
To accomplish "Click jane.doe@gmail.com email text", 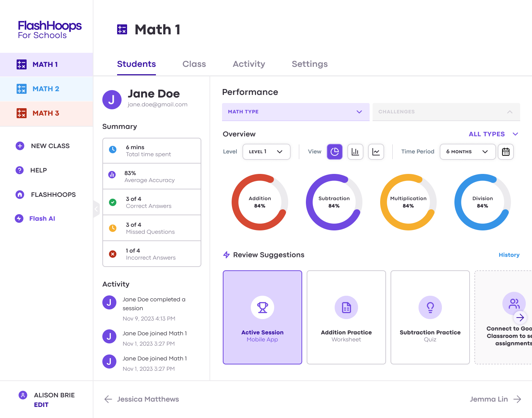I will (157, 104).
